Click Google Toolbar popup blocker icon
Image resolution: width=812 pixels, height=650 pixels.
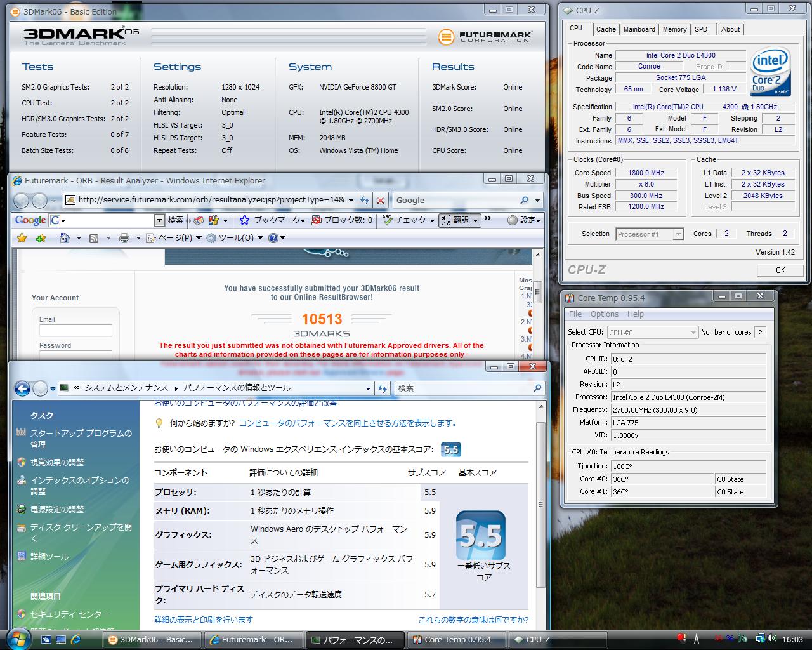317,220
